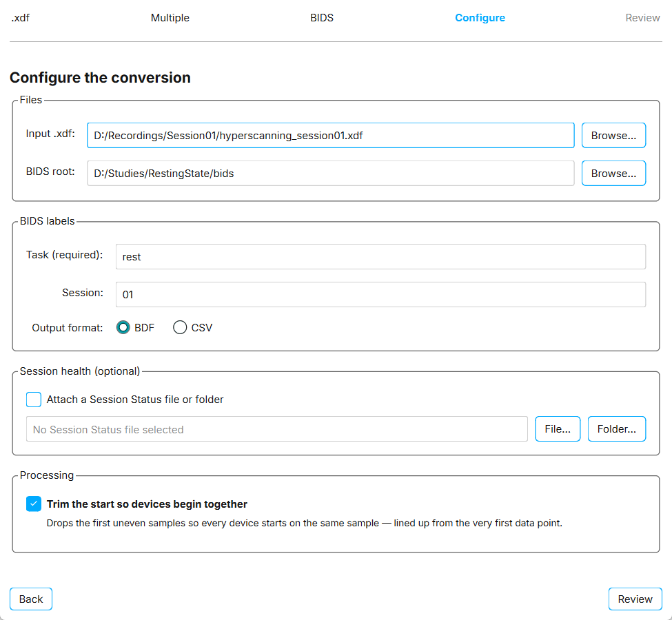Browse for the input .xdf file
Image resolution: width=672 pixels, height=620 pixels.
[613, 136]
